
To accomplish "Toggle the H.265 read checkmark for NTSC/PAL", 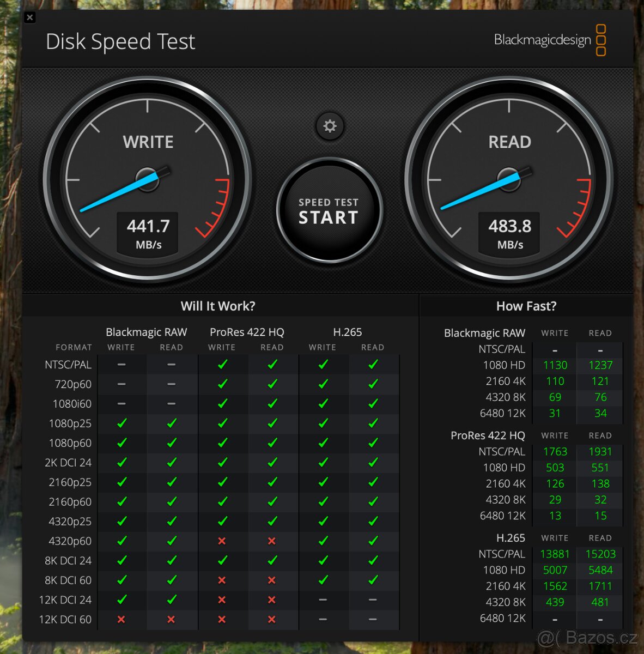I will (x=374, y=364).
